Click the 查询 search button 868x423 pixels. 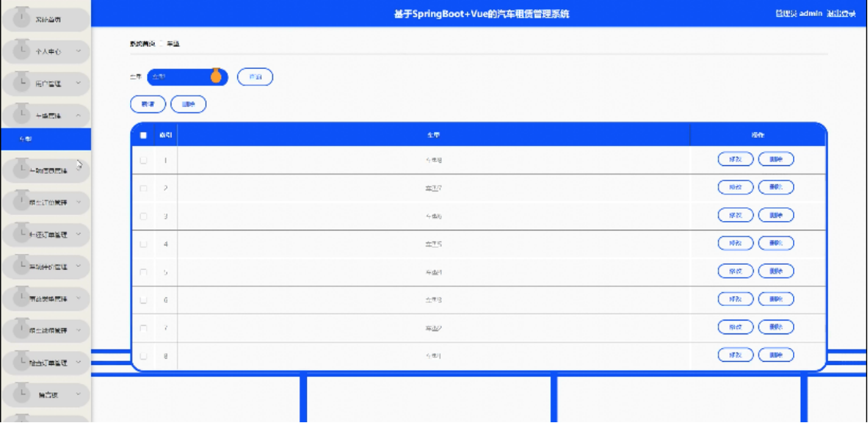click(x=255, y=76)
